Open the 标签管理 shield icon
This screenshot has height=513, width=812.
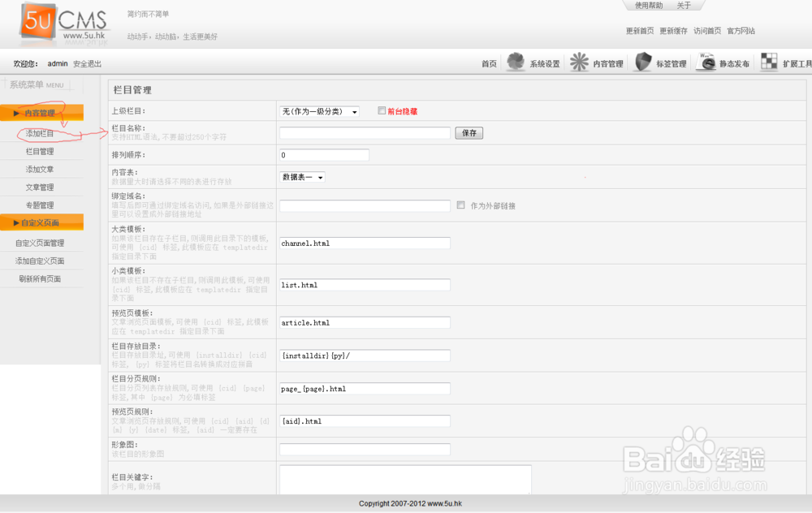pos(642,63)
